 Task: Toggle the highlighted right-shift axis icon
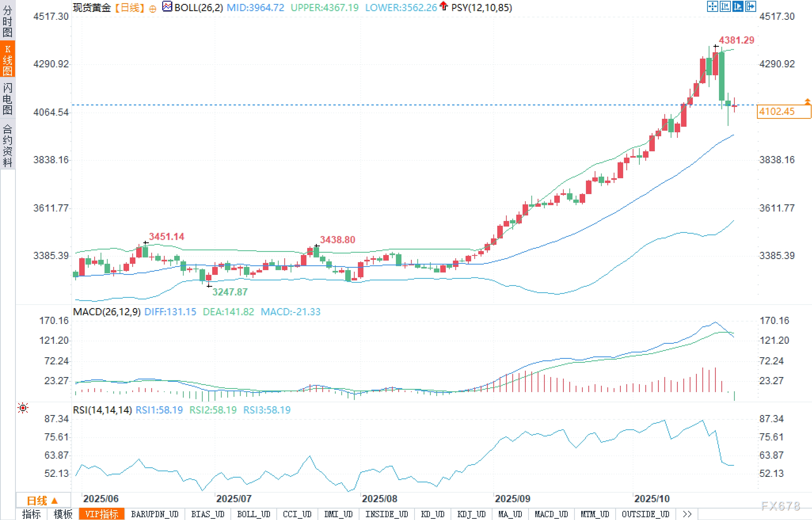pyautogui.click(x=738, y=6)
